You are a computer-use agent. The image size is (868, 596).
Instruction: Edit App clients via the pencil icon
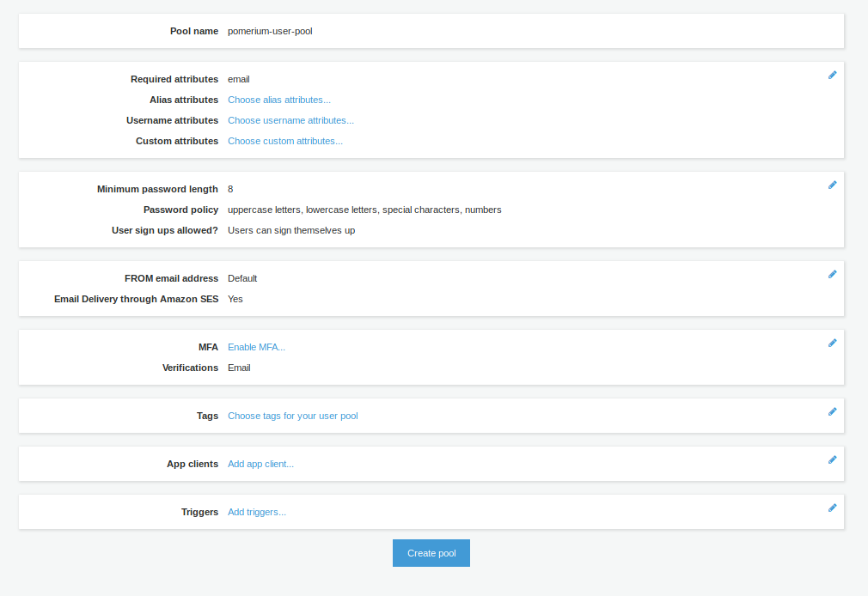[x=832, y=459]
